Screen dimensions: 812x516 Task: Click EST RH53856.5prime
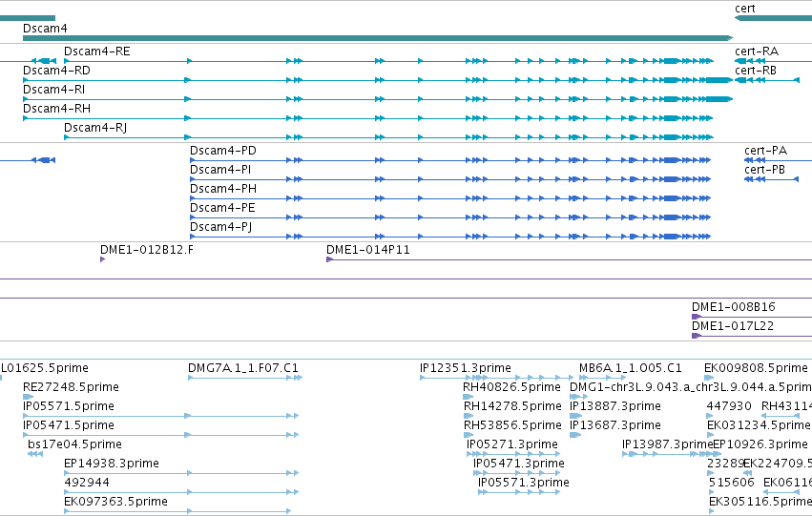[x=512, y=425]
